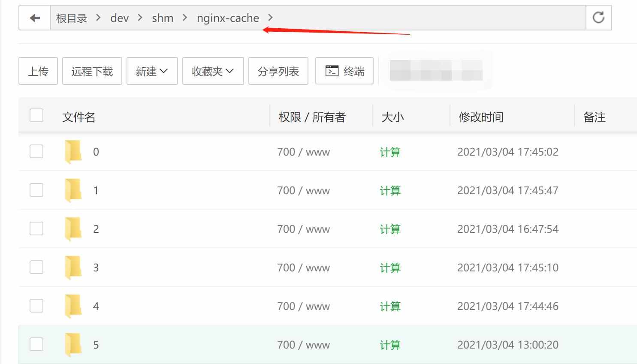Check the box for folder 1
The image size is (637, 364).
(36, 190)
